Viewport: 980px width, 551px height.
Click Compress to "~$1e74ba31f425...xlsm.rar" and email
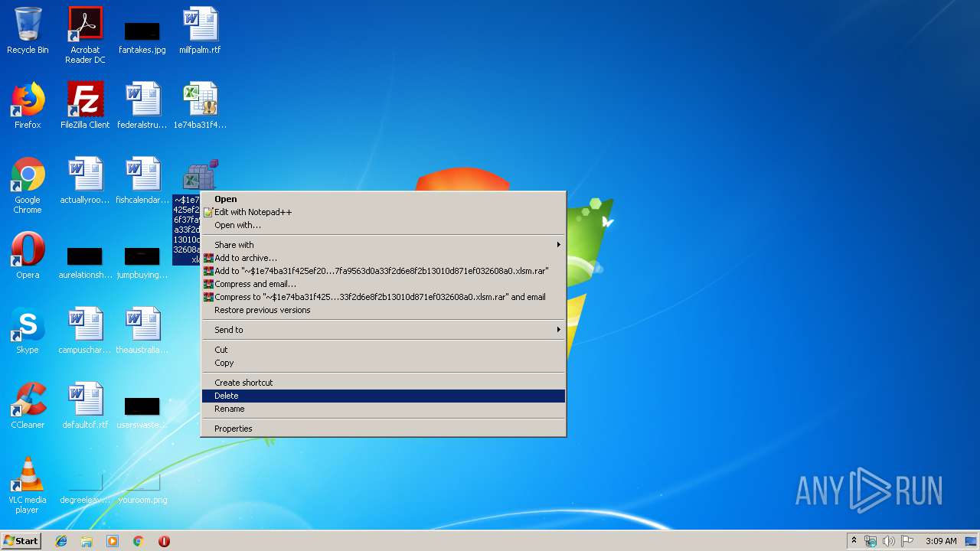coord(383,297)
